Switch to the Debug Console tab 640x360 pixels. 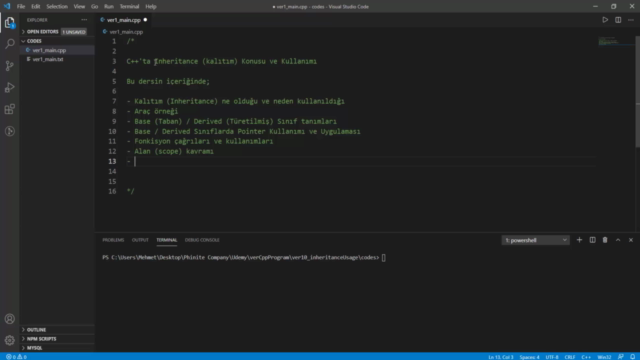pyautogui.click(x=202, y=240)
